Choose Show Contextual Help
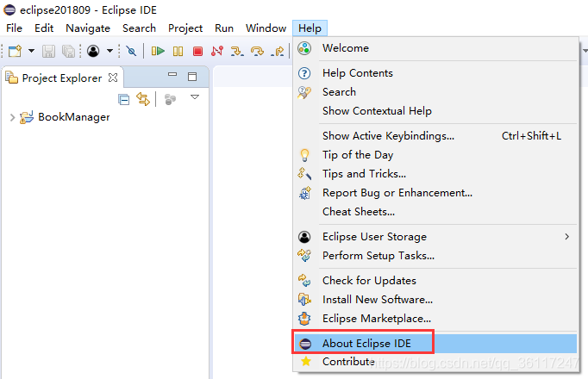This screenshot has width=588, height=379. click(x=435, y=111)
